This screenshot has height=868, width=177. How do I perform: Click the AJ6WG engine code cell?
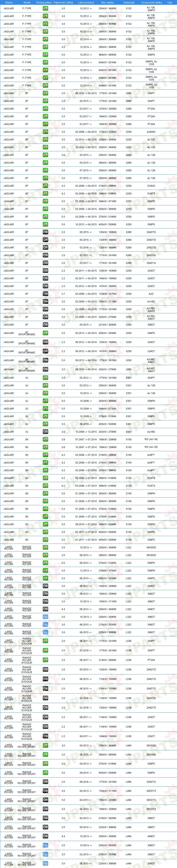tap(151, 132)
